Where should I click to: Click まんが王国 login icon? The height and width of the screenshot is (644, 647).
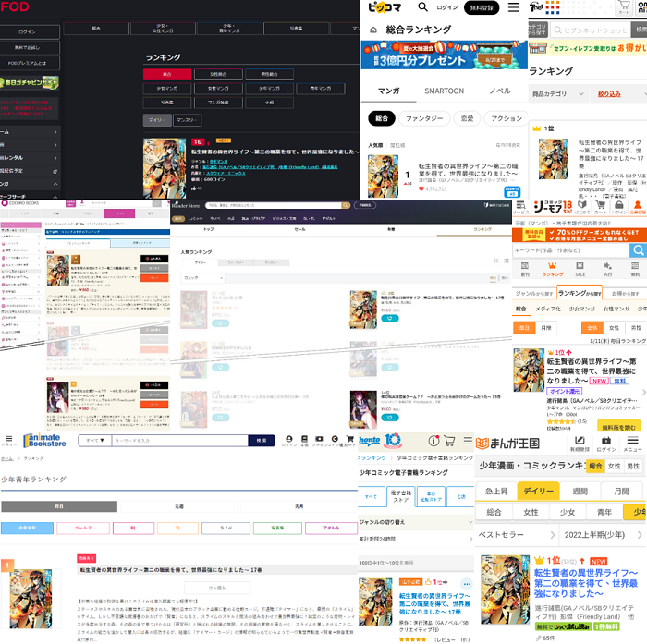[x=605, y=444]
